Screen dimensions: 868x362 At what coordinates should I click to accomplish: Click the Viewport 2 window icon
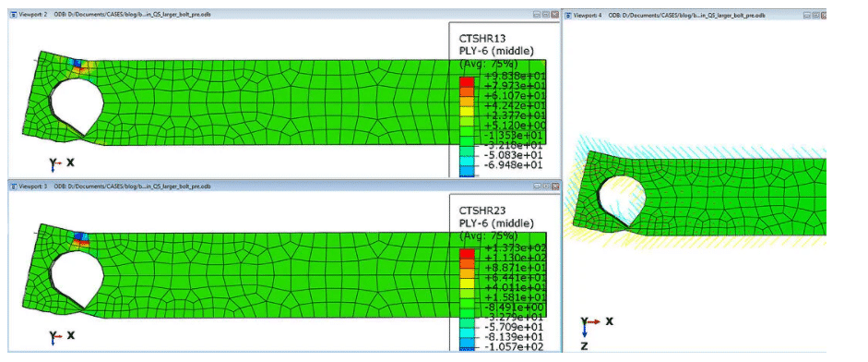13,15
